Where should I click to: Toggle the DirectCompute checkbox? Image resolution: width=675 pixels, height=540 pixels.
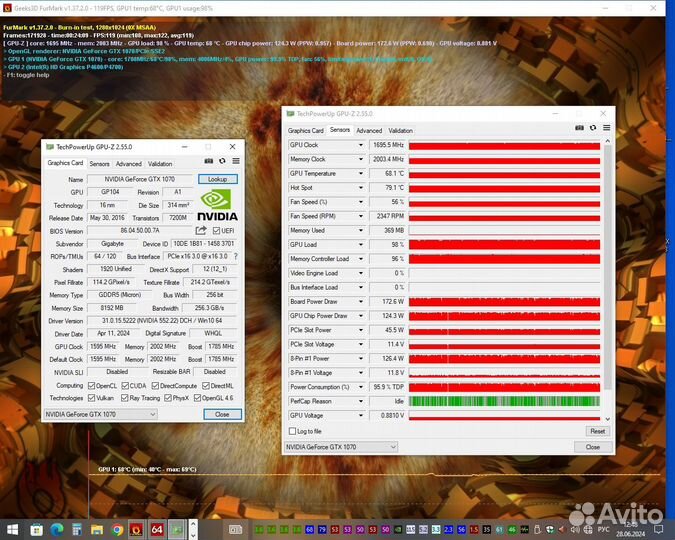point(155,385)
